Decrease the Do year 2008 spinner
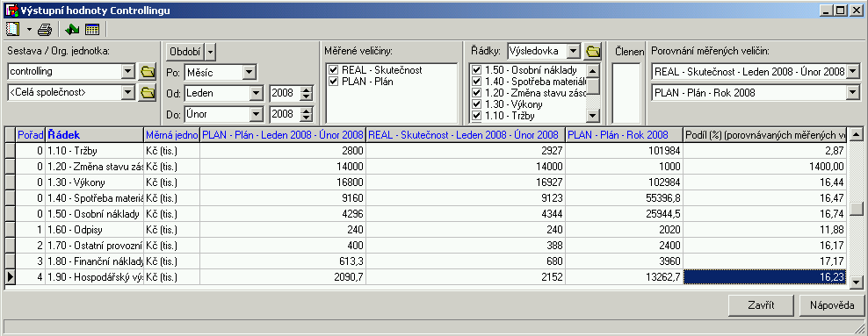Screen dimensions: 868x336 [x=306, y=118]
